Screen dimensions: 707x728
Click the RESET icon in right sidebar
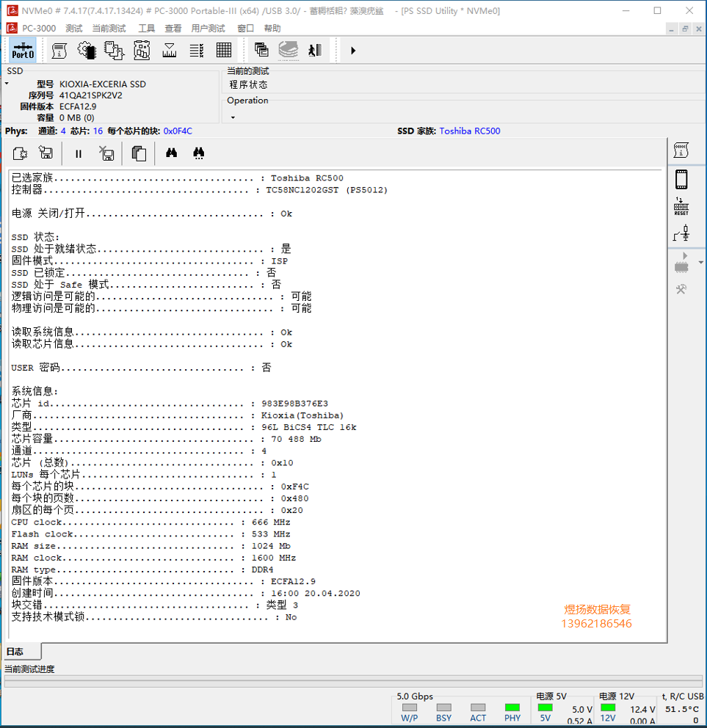(x=681, y=207)
